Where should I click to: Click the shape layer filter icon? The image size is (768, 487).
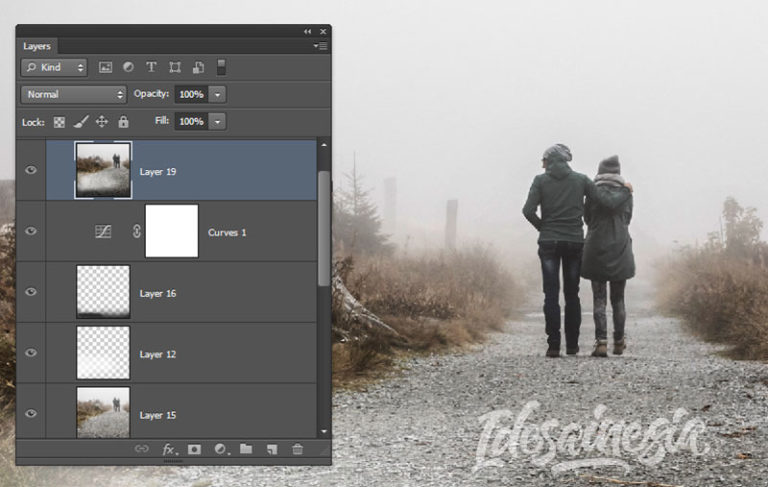coord(175,67)
